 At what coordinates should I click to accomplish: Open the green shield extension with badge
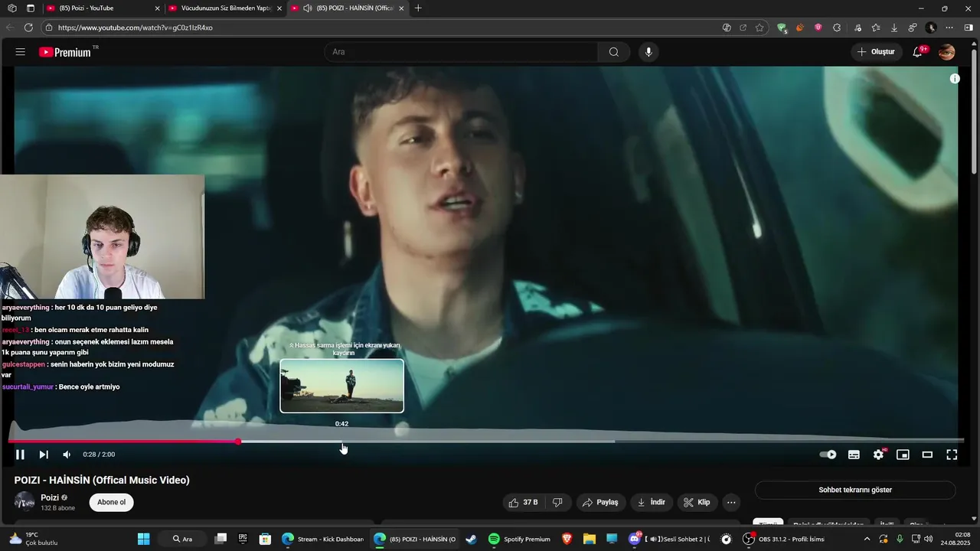pos(782,28)
